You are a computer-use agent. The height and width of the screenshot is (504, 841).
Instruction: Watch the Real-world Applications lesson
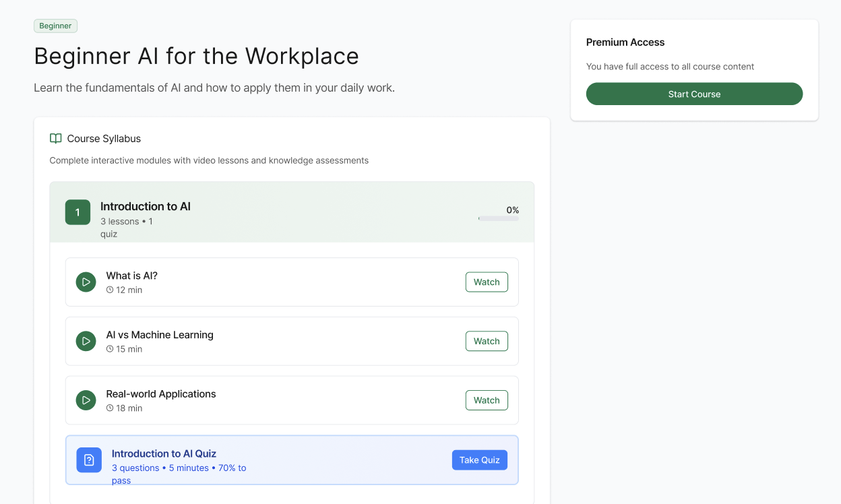pos(487,400)
